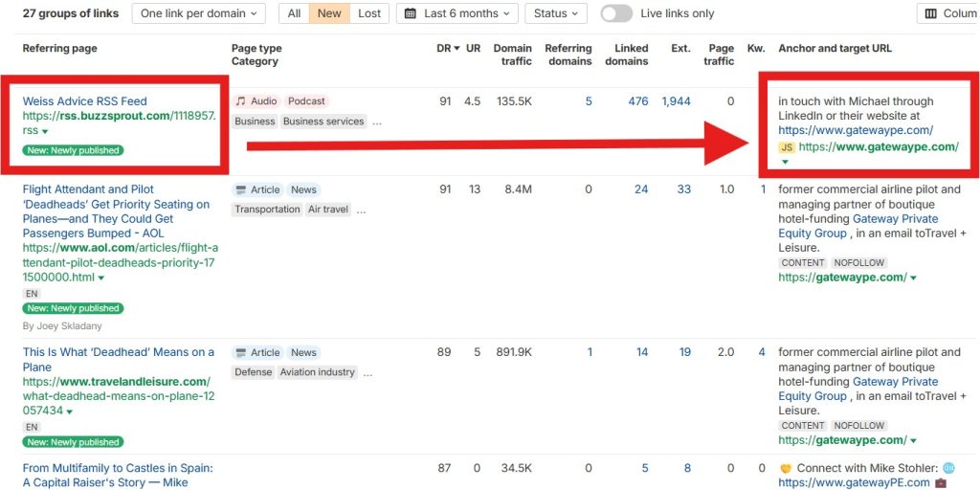Viewport: 980px width, 490px height.
Task: Open Gateway Private Equity Group anchor in AOL row
Action: pyautogui.click(x=858, y=226)
